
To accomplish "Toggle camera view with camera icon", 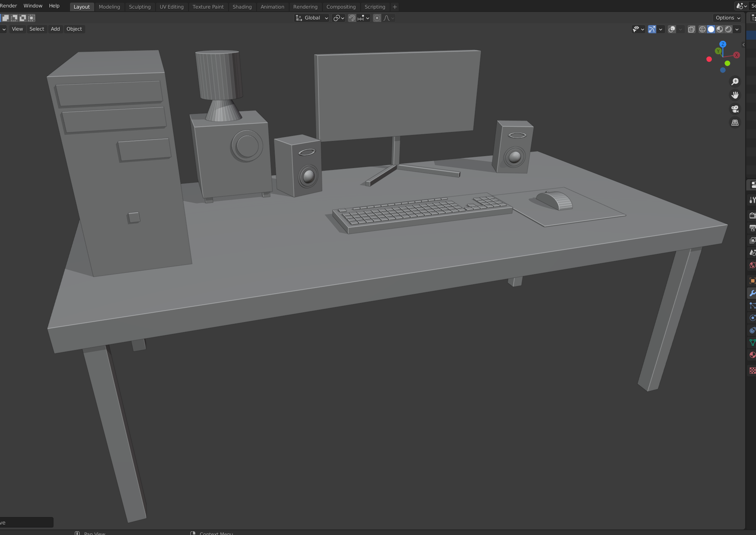I will click(735, 109).
